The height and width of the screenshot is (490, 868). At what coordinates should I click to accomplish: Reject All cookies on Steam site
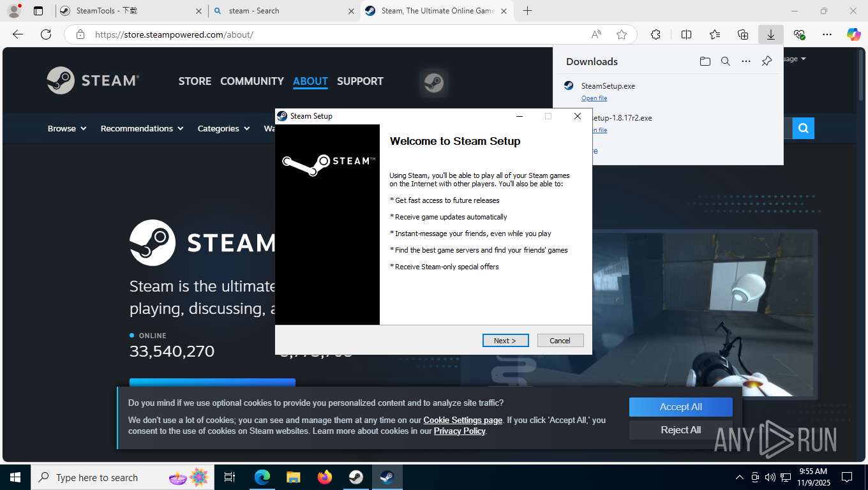[681, 430]
